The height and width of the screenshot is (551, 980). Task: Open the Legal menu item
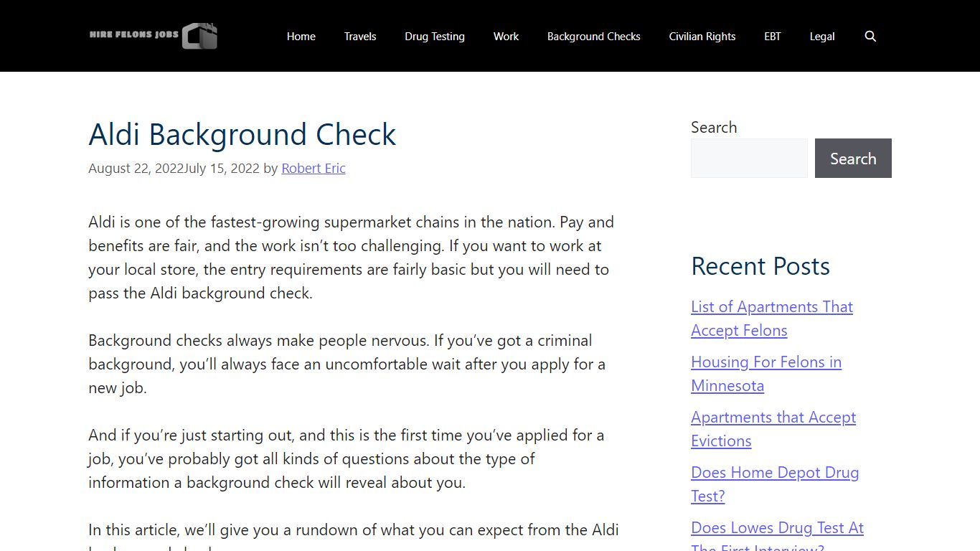tap(822, 36)
